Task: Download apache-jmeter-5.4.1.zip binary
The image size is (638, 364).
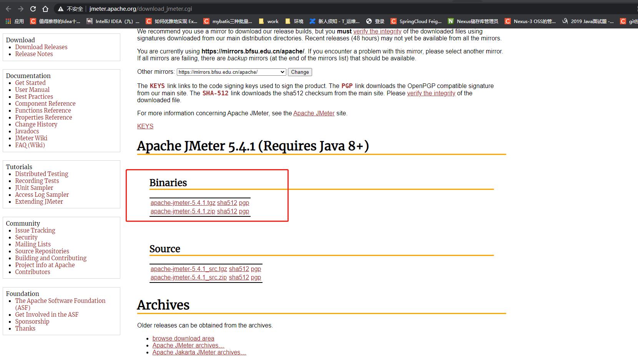Action: coord(183,211)
